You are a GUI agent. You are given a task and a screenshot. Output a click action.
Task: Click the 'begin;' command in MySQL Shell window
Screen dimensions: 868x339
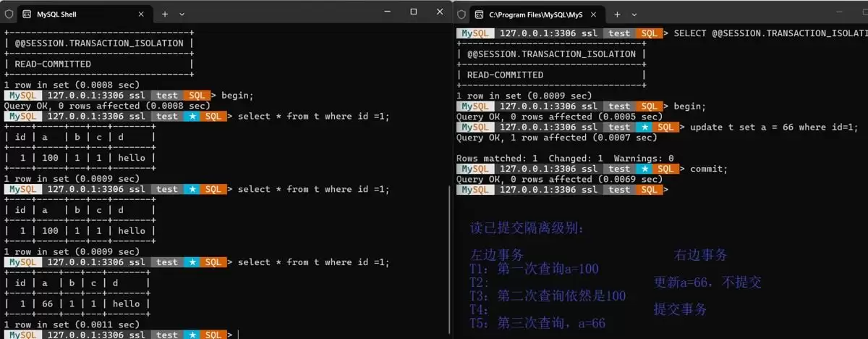pos(237,96)
